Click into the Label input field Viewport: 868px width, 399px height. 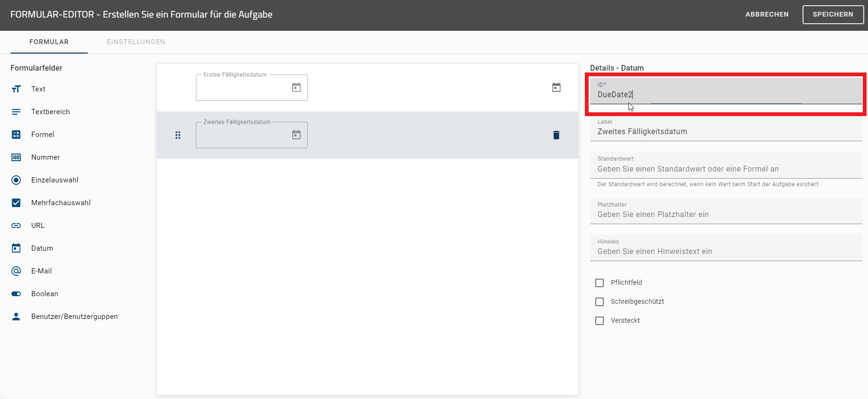pyautogui.click(x=726, y=132)
